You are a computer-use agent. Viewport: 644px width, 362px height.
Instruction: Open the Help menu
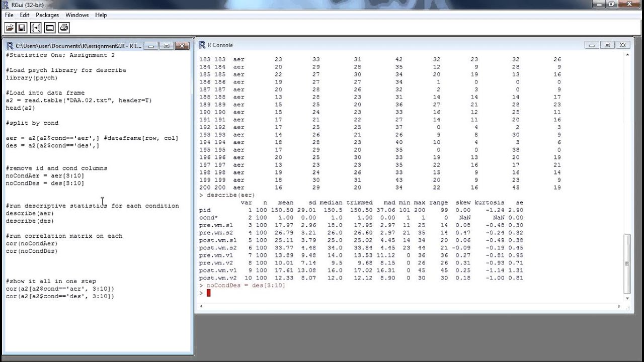click(x=101, y=15)
